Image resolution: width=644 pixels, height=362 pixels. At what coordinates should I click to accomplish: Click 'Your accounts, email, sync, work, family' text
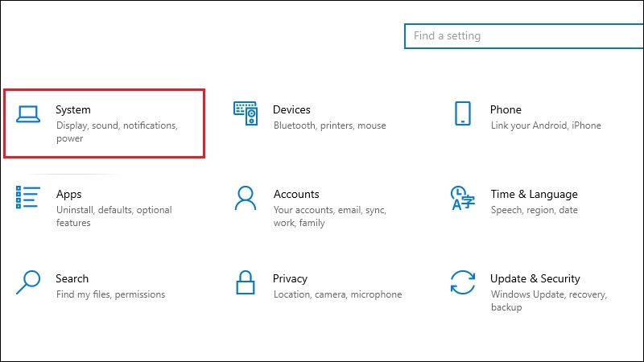[330, 216]
